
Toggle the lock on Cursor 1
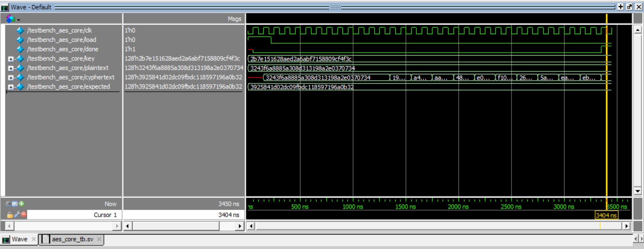click(x=10, y=215)
